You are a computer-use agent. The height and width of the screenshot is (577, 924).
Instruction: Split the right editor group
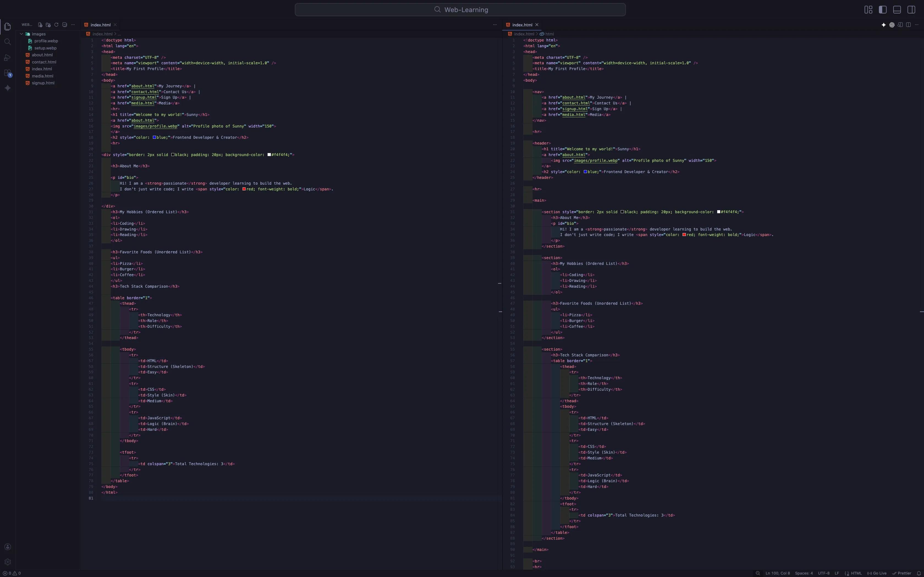[908, 25]
